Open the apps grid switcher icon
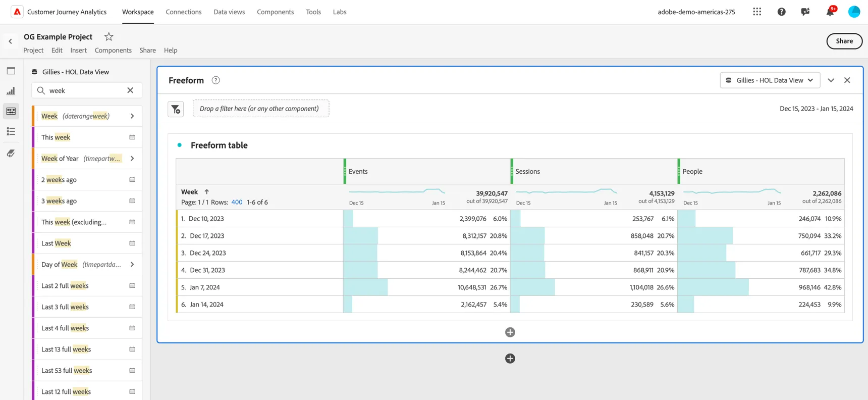The width and height of the screenshot is (868, 400). point(757,12)
